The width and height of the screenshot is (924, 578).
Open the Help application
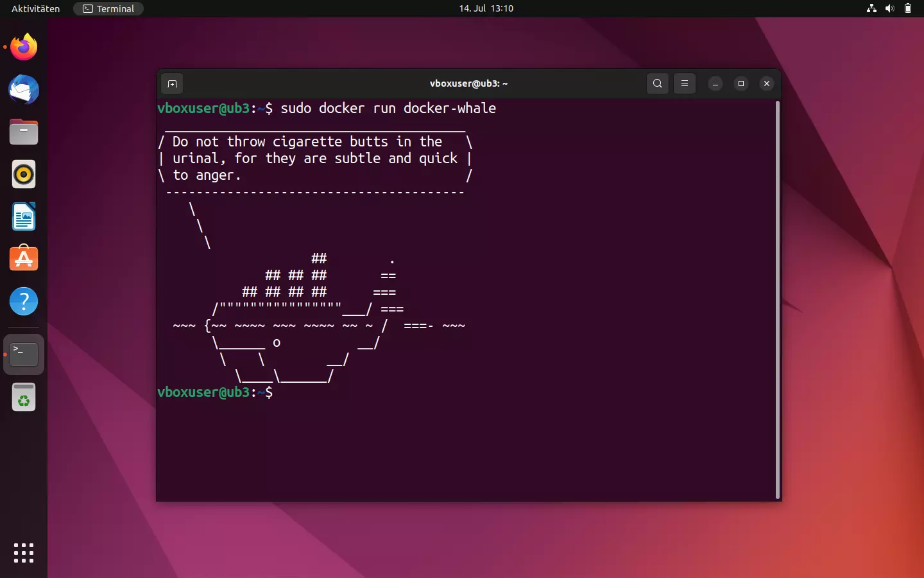coord(23,301)
